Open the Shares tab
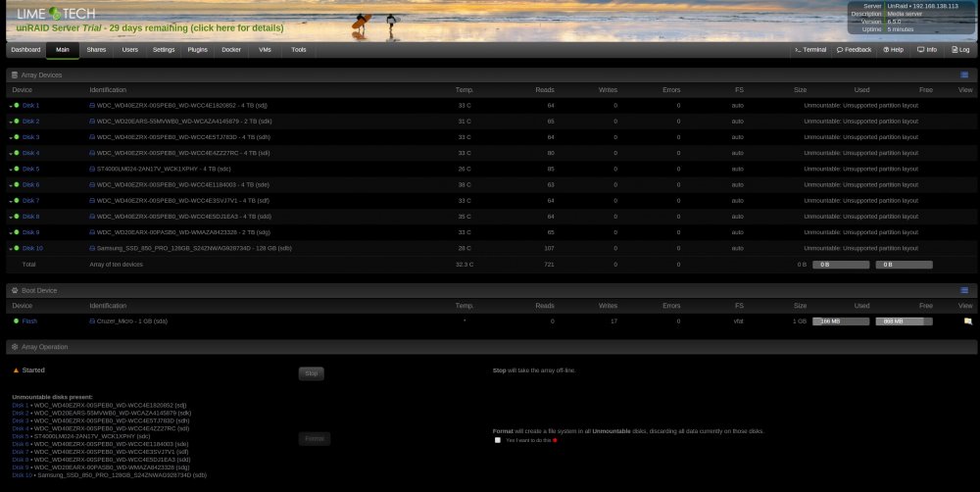This screenshot has height=492, width=980. pos(96,50)
